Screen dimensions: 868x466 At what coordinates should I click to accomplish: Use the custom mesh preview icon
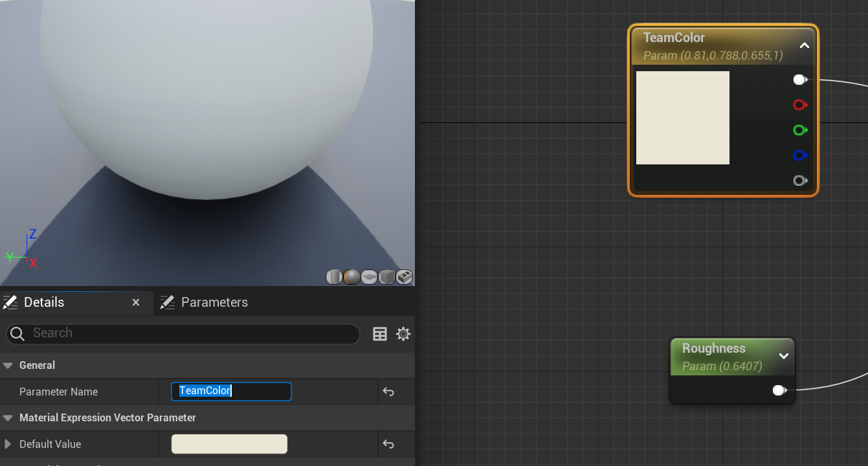(405, 277)
